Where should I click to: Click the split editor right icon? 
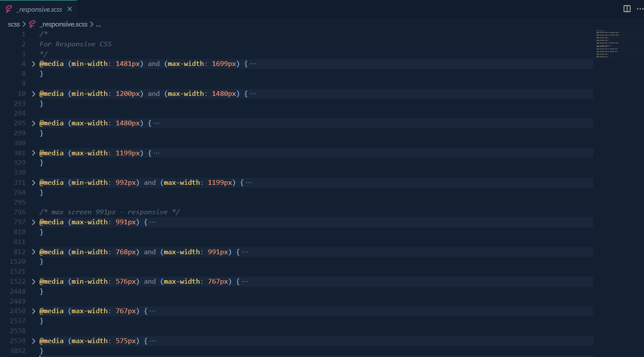627,9
